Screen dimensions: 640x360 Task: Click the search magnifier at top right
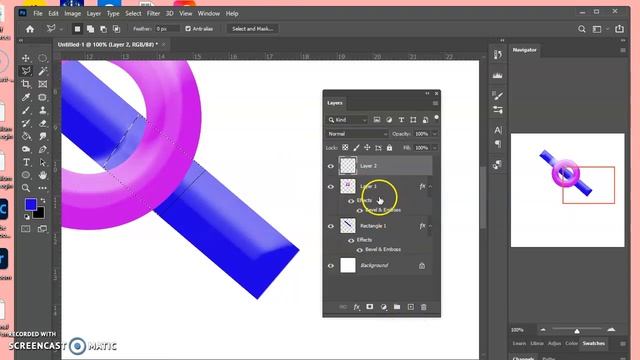pos(582,29)
